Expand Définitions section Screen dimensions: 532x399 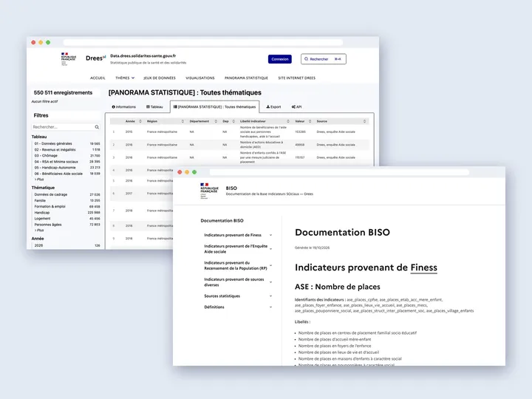[x=238, y=307]
